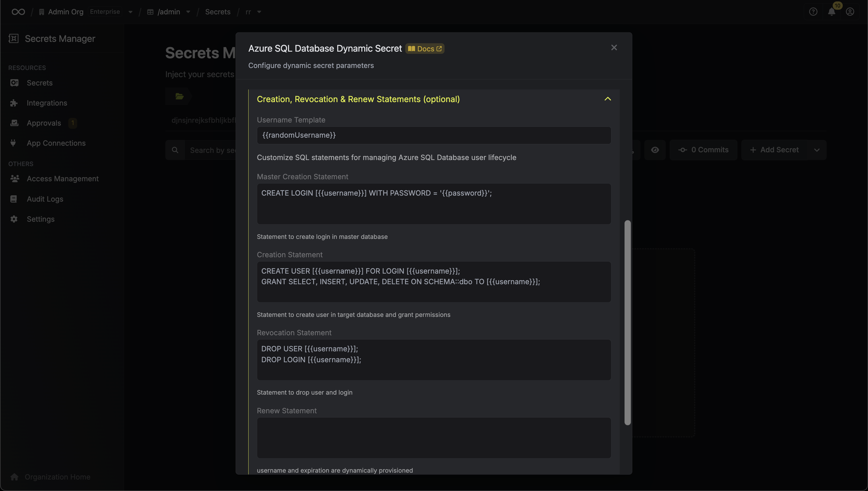The image size is (868, 491).
Task: Click the Organization Home house icon
Action: (x=14, y=477)
